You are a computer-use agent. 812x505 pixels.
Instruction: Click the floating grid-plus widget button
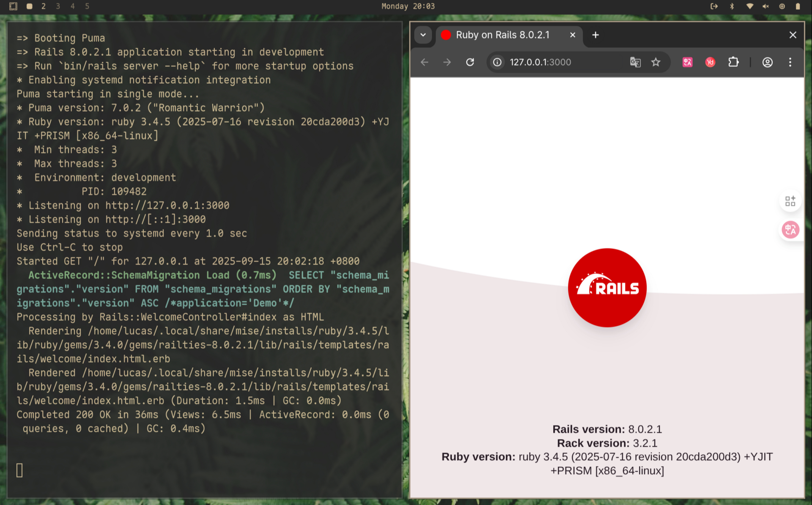[790, 201]
